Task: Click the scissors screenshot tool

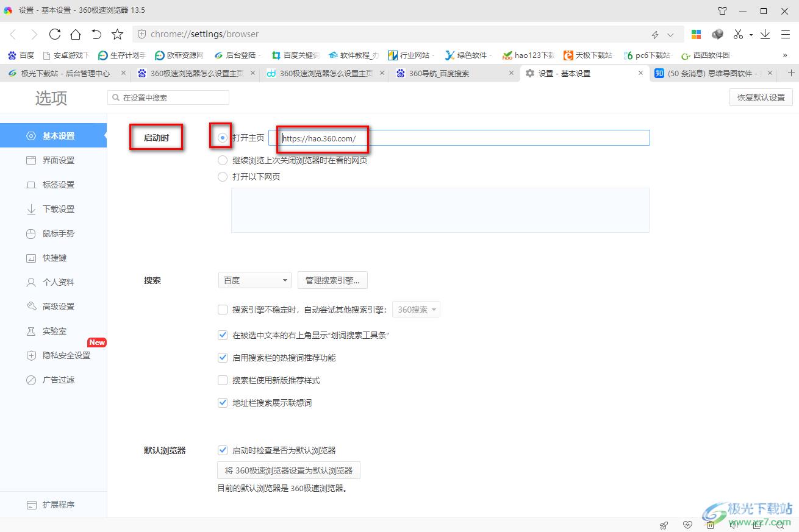Action: pos(738,34)
